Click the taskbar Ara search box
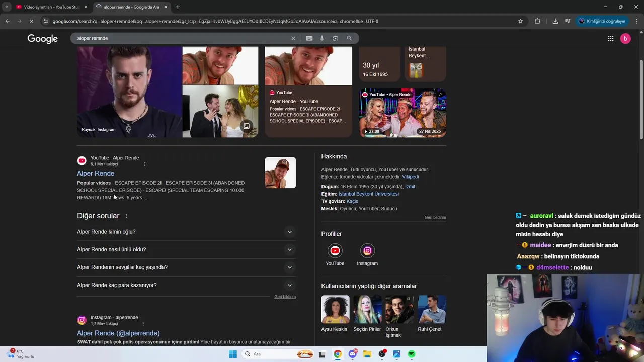644x362 pixels. tap(278, 354)
